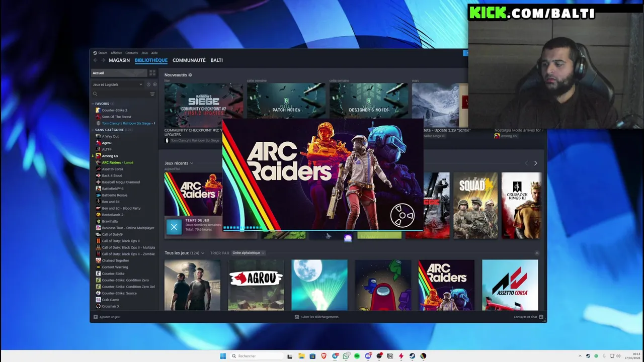Open the Designer's Notes news card
Screen dimensions: 644x362
point(368,102)
